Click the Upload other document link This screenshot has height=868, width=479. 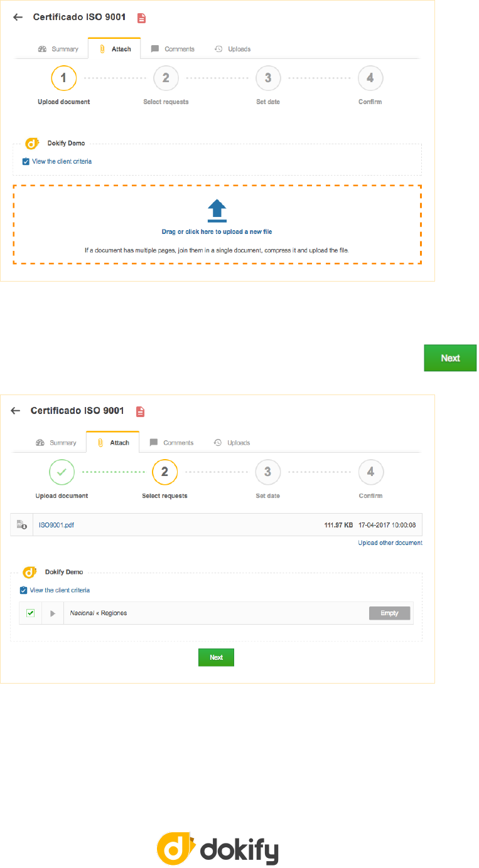pos(390,542)
